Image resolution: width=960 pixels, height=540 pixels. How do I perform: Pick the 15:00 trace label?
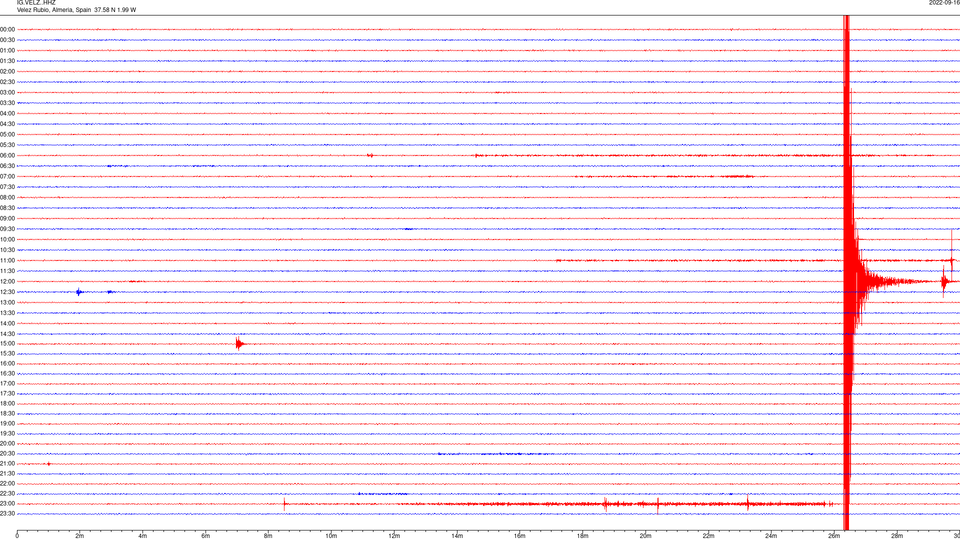[7, 344]
